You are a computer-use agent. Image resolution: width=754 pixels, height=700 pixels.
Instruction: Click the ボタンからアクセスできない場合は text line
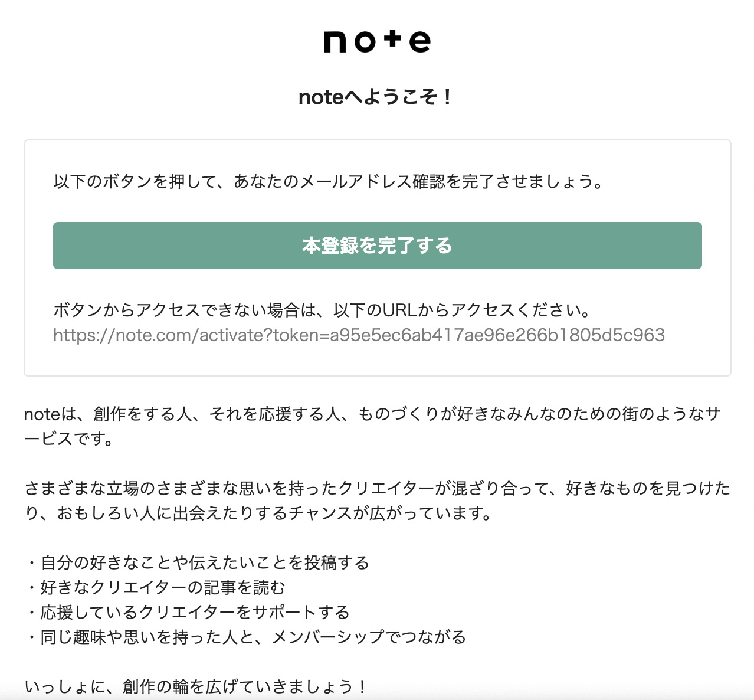click(x=322, y=309)
